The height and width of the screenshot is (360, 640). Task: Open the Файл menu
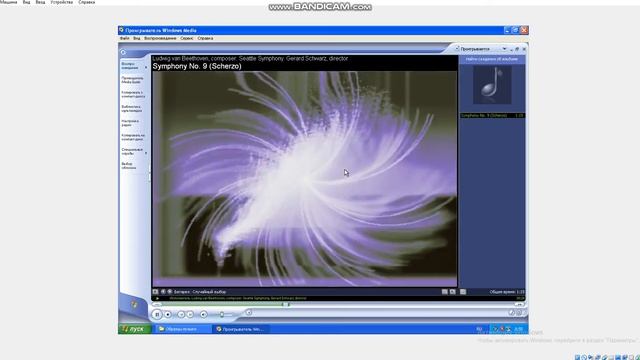[124, 38]
